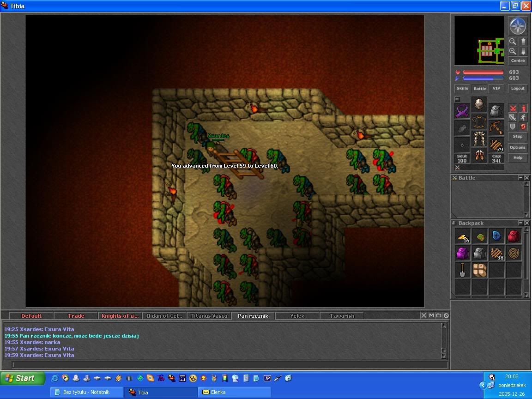Viewport: 532px width, 399px height.
Task: Select the boots equipment slot
Action: coord(479,155)
